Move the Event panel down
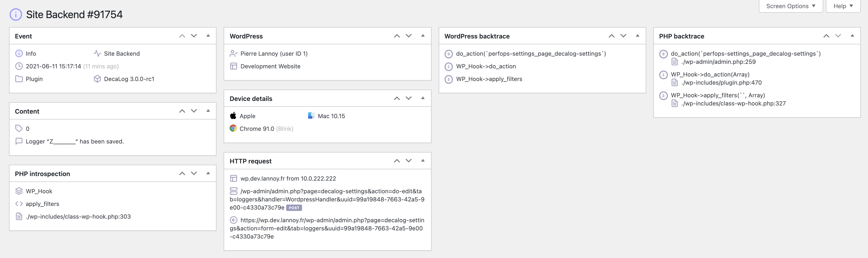Viewport: 868px width, 258px height. click(194, 36)
